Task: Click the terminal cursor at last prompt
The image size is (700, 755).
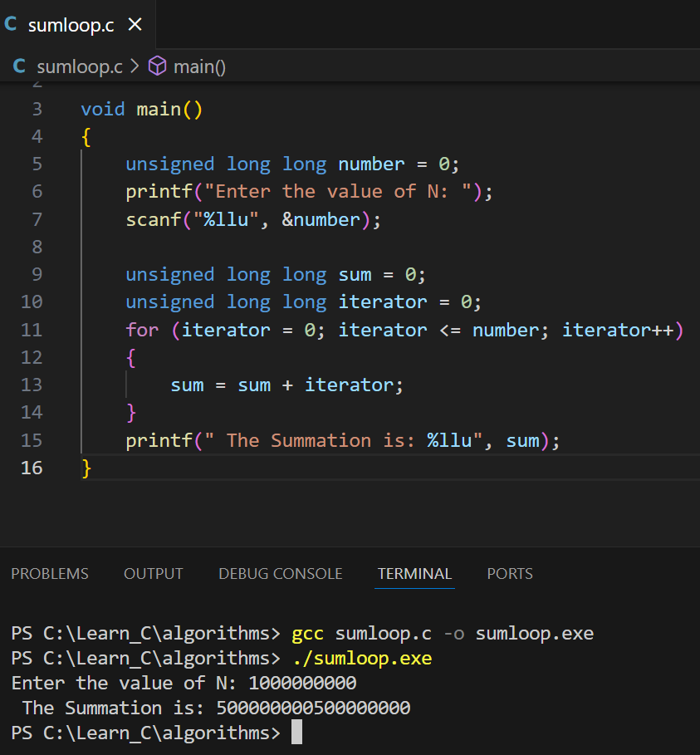Action: pos(297,733)
